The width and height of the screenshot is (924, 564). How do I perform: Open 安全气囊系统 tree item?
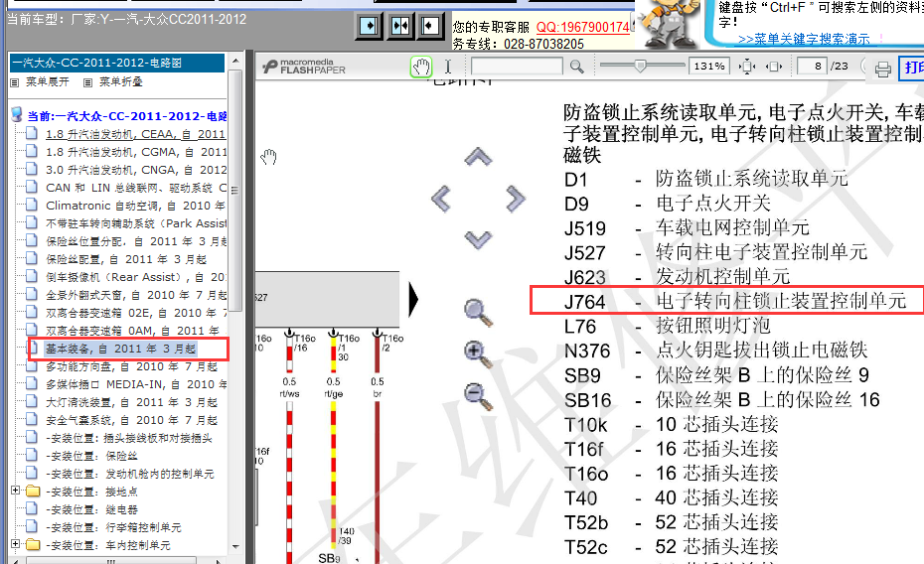(132, 420)
